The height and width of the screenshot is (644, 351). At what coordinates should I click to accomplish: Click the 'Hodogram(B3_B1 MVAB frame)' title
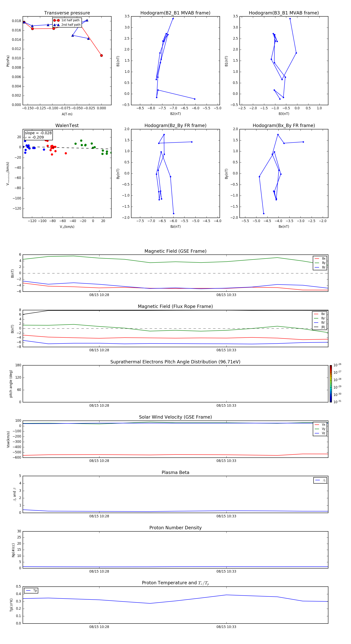[x=284, y=13]
